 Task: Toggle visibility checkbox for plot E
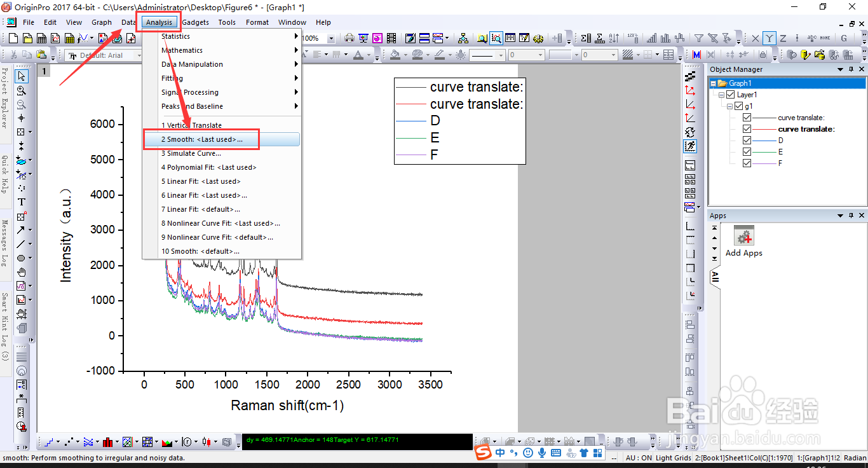pyautogui.click(x=747, y=152)
